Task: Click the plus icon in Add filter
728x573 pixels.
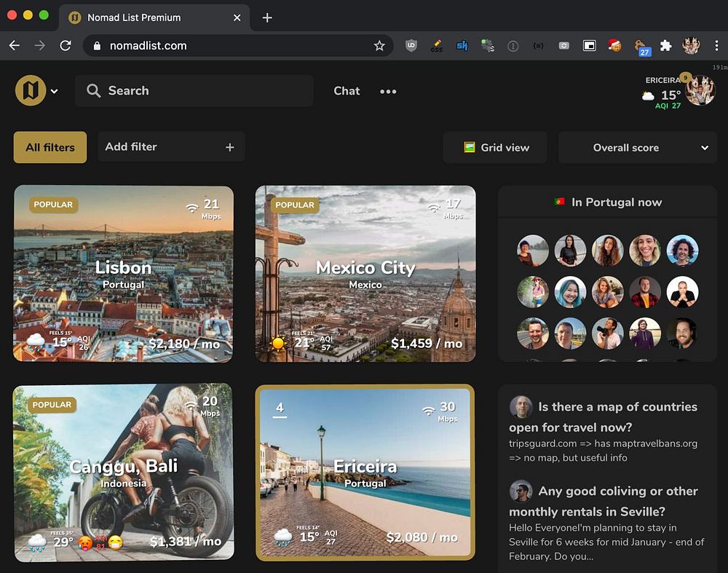Action: [x=230, y=147]
